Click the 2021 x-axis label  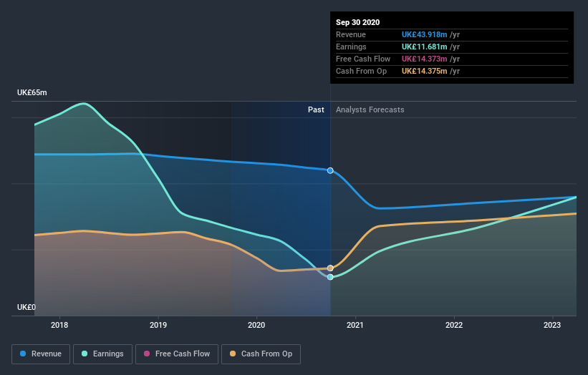pos(355,325)
